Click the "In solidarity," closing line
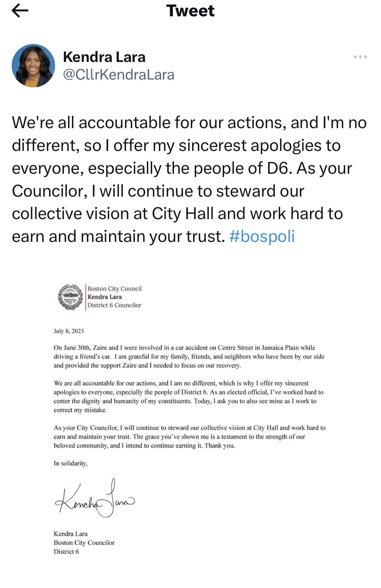Screen dimensions: 381x588 (71, 463)
